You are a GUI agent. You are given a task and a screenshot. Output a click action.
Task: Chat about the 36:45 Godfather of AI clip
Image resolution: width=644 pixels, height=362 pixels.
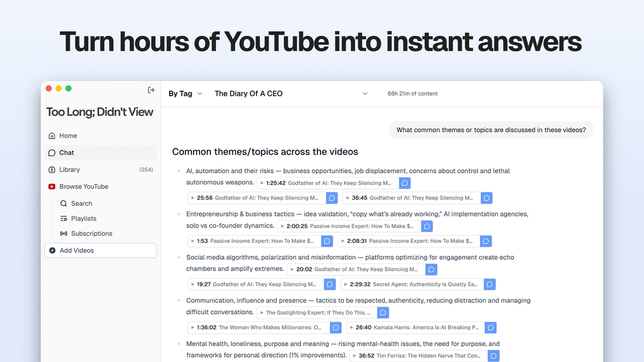[487, 198]
